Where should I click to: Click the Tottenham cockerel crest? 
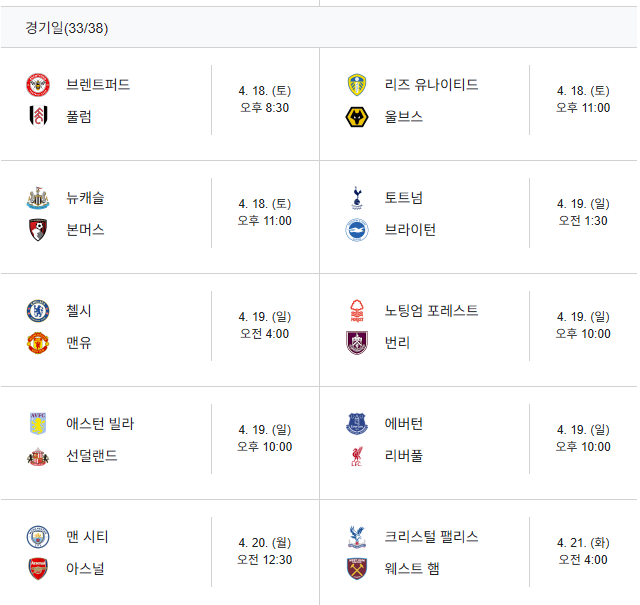point(357,198)
